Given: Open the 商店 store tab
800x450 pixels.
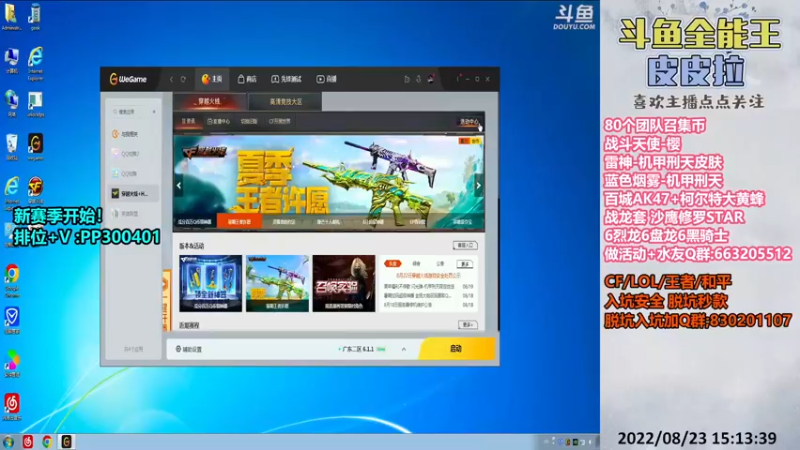Looking at the screenshot, I should pos(247,79).
